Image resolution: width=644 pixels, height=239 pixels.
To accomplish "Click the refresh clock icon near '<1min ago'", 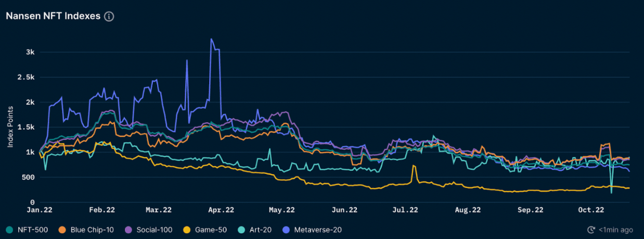I will click(x=591, y=230).
